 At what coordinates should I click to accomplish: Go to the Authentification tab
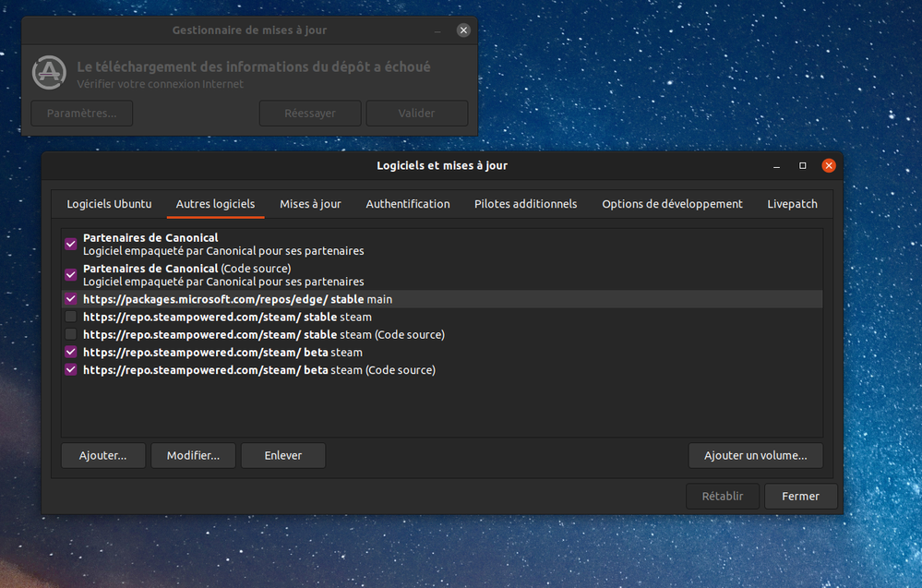tap(408, 204)
